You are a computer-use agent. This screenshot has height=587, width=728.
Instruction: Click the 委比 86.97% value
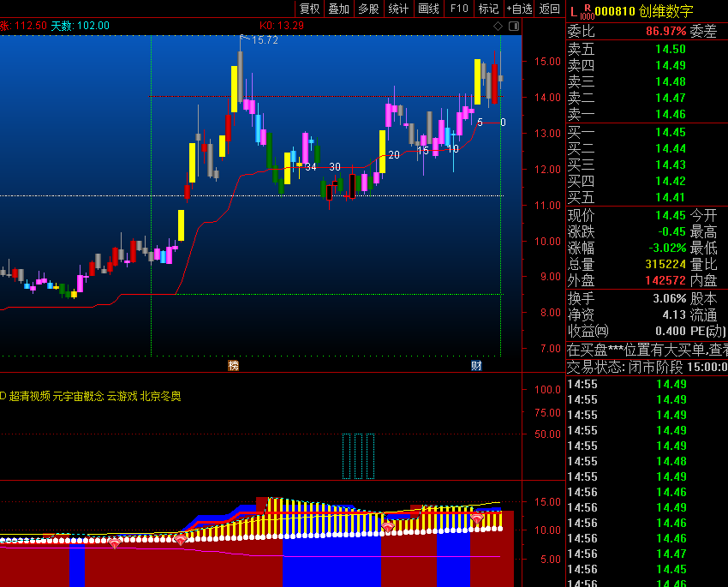click(665, 32)
